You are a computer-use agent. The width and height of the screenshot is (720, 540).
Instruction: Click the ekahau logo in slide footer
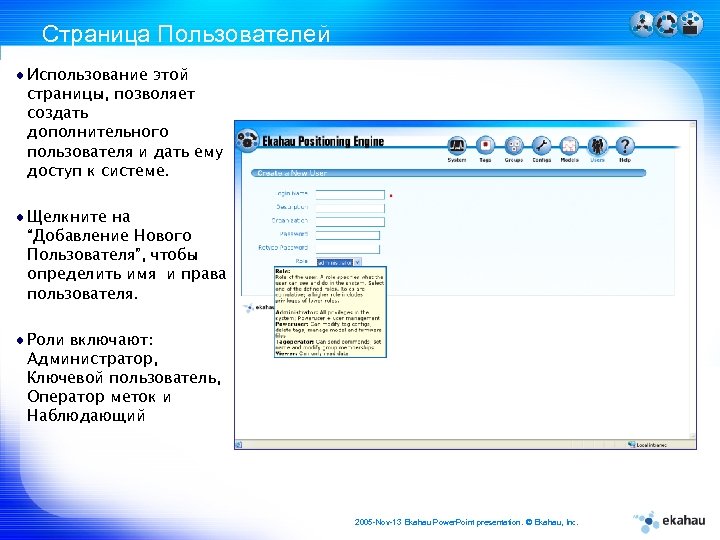tap(669, 521)
